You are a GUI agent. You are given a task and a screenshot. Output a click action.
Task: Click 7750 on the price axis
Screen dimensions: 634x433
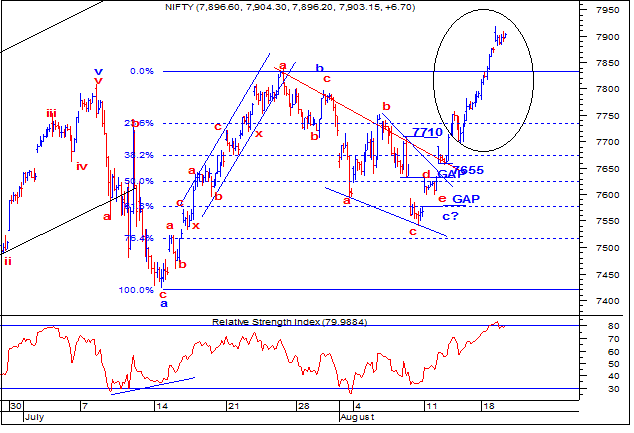[x=608, y=116]
